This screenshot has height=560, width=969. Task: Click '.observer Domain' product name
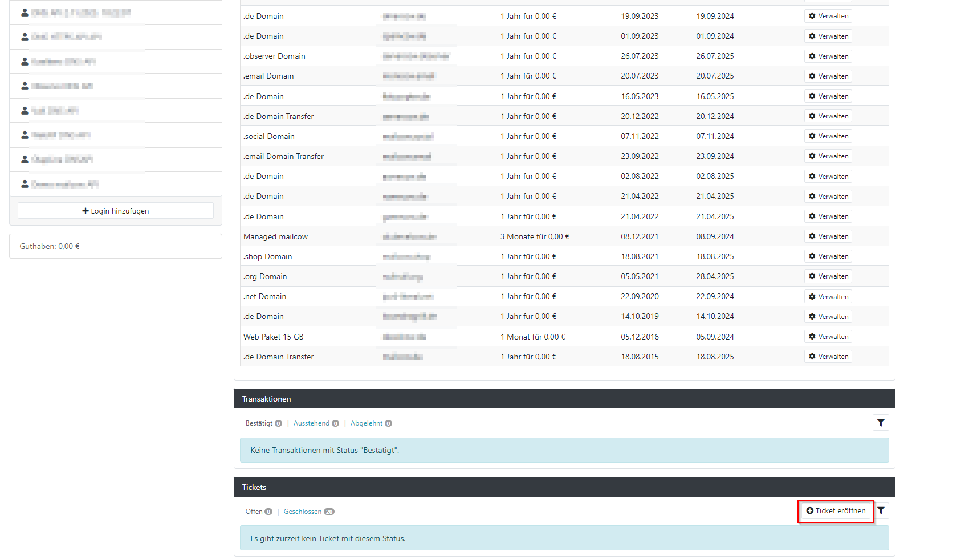(274, 56)
